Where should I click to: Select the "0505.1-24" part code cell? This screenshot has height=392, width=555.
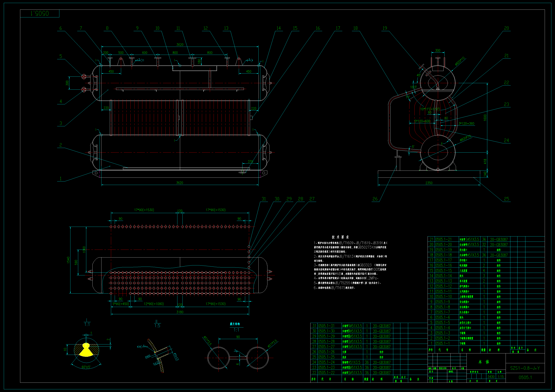pyautogui.click(x=326, y=362)
